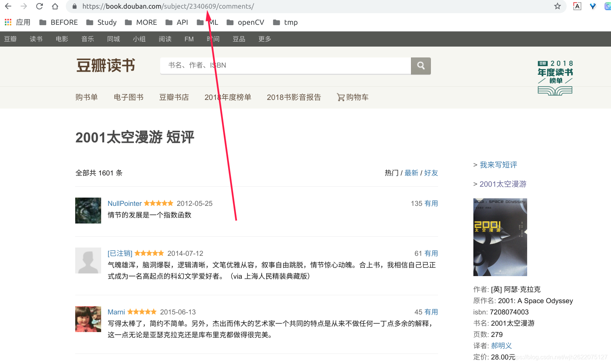Screen dimensions: 611x364
Task: Show comments from 好友
Action: click(431, 173)
